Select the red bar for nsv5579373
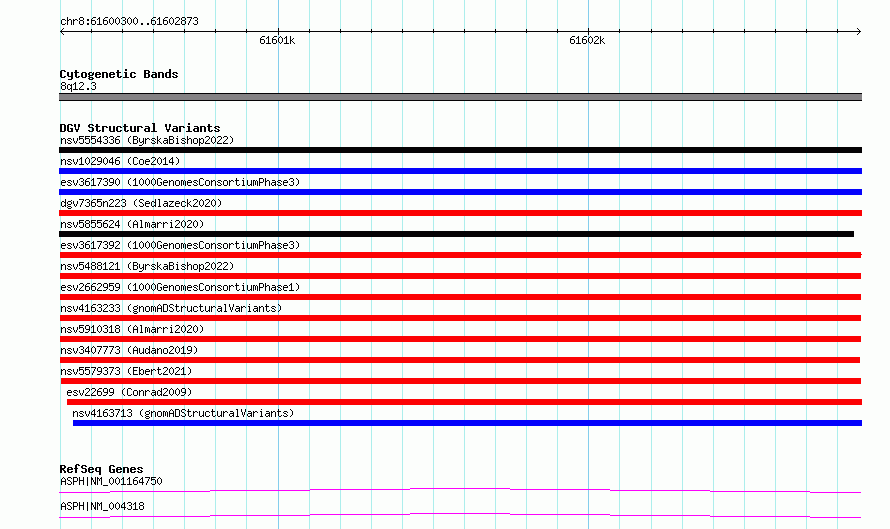 [460, 381]
